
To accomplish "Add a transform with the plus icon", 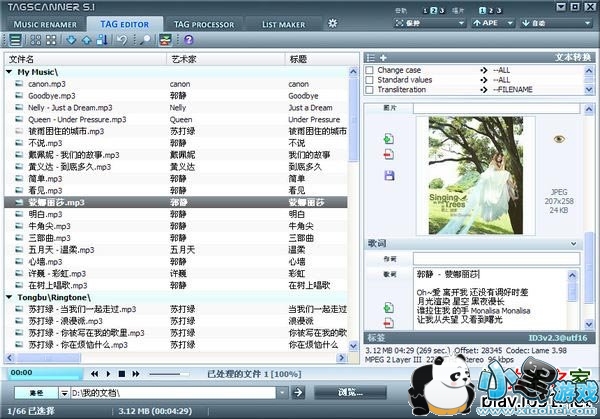I will [x=383, y=57].
